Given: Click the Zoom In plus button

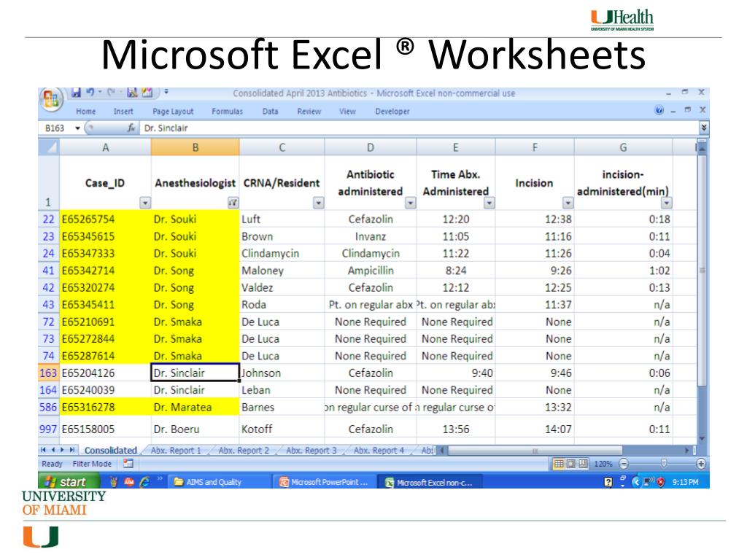Looking at the screenshot, I should pyautogui.click(x=701, y=463).
